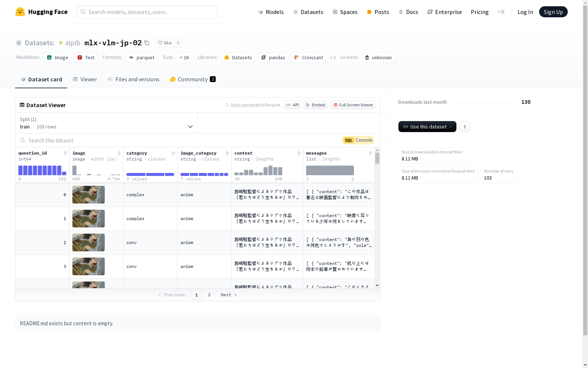Click the Hugging Face logo icon
Viewport: 588px width, 368px height.
pyautogui.click(x=20, y=12)
